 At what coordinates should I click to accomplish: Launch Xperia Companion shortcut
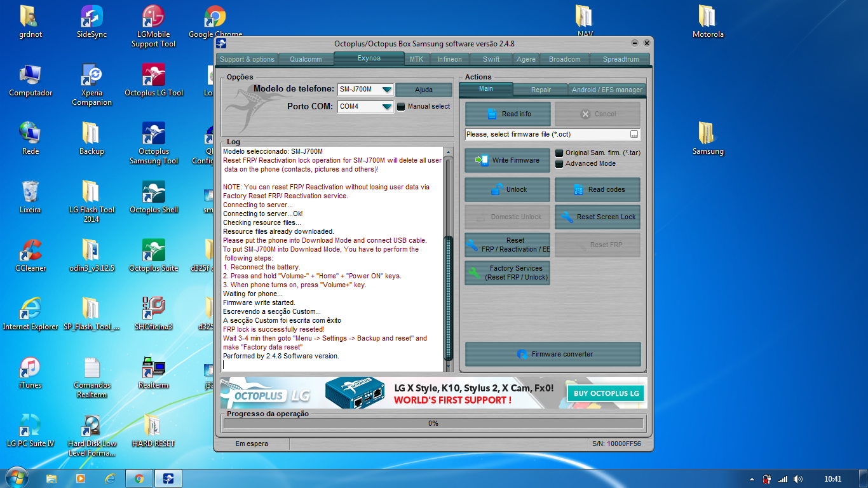pyautogui.click(x=92, y=85)
